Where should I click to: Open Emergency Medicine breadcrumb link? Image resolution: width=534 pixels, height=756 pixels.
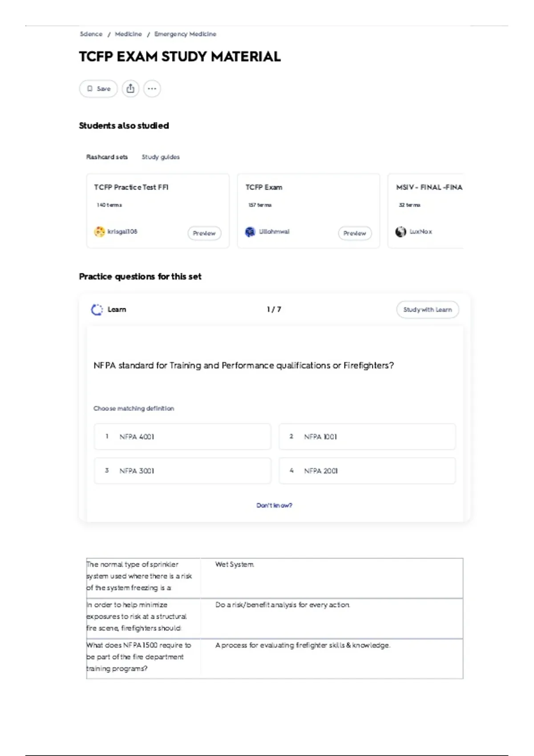(x=185, y=34)
